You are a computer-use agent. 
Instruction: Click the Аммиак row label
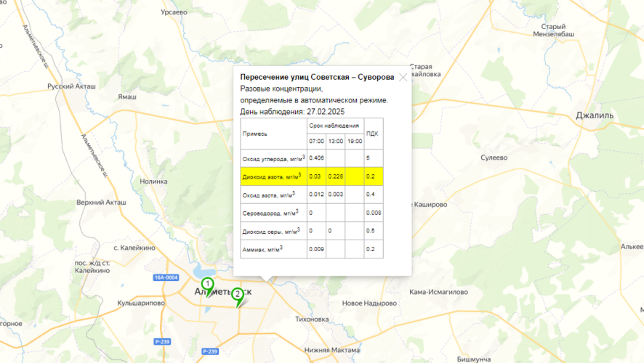pyautogui.click(x=262, y=249)
